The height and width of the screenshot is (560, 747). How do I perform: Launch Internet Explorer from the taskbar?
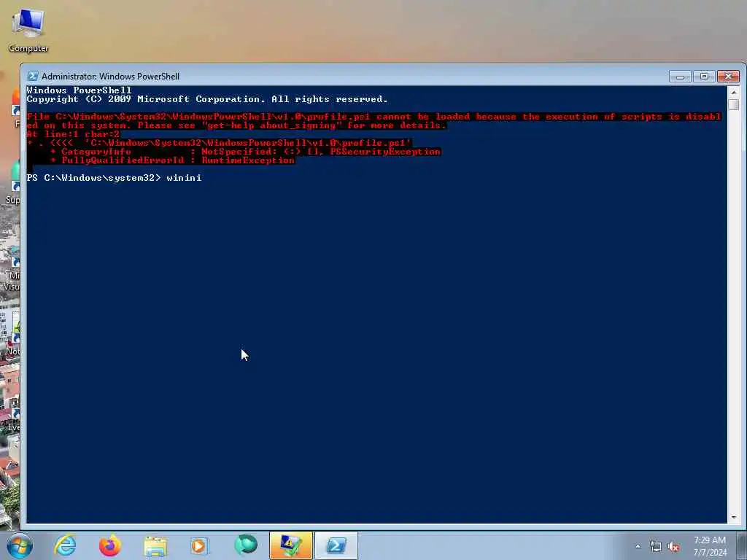[65, 545]
